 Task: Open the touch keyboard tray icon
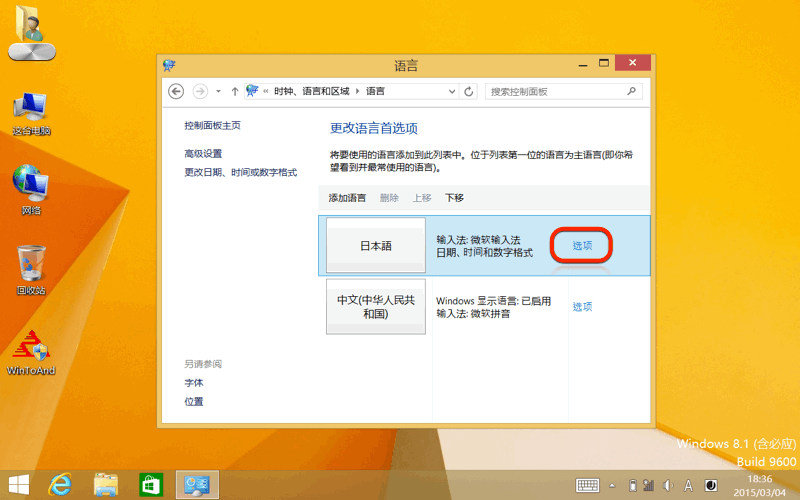coord(589,485)
